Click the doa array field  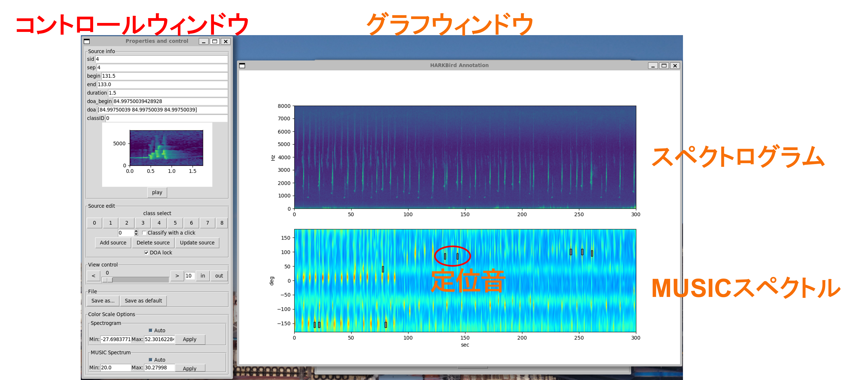pos(162,110)
